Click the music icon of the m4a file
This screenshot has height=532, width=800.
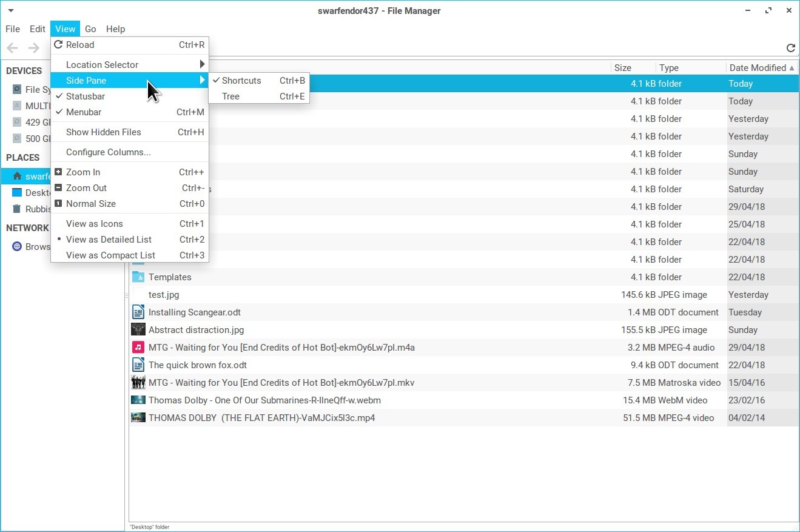pyautogui.click(x=138, y=348)
